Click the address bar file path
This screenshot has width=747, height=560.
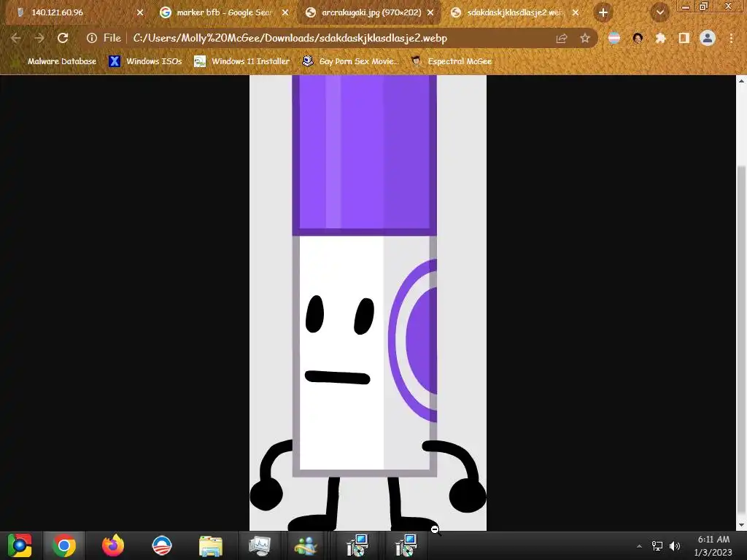pos(290,38)
